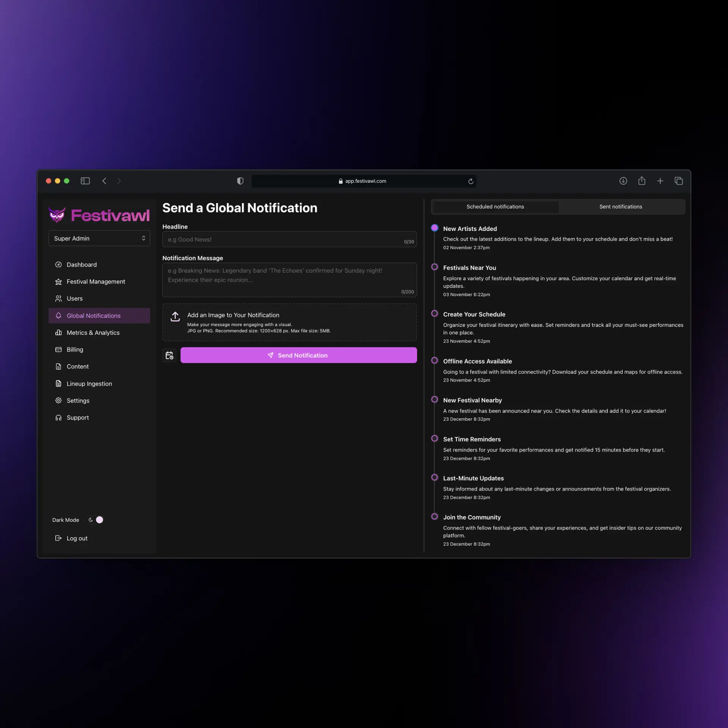Image resolution: width=728 pixels, height=728 pixels.
Task: Click the Festival Management building icon
Action: (x=58, y=281)
